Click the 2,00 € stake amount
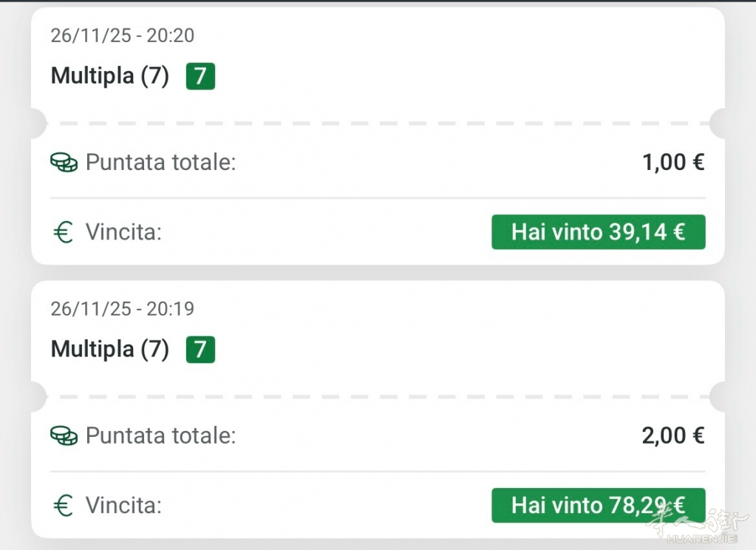756x550 pixels. [673, 436]
